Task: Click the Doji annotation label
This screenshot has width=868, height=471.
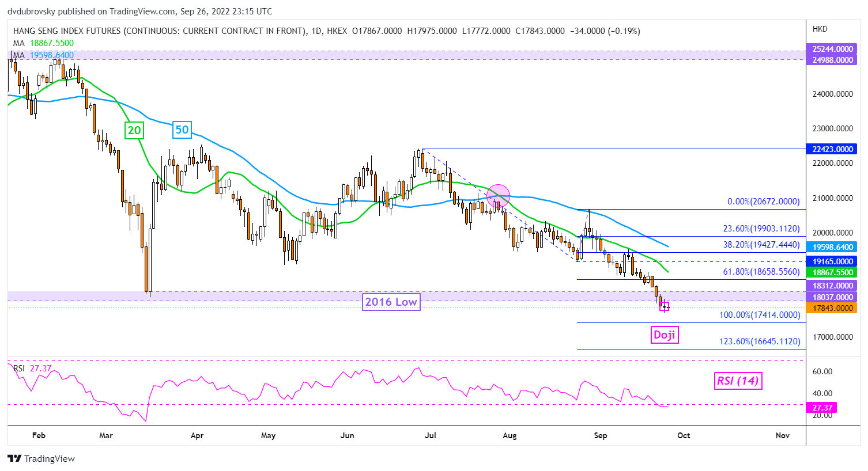Action: tap(665, 335)
